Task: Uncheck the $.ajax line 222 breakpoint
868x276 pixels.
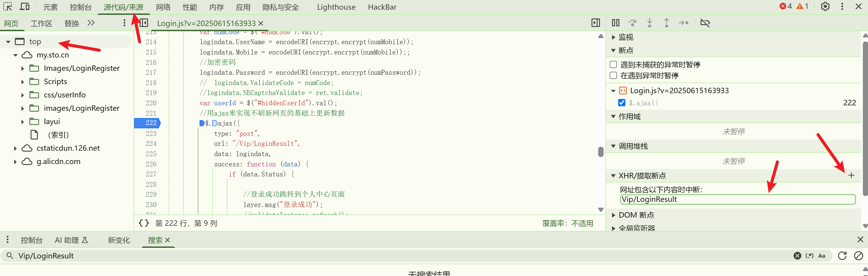Action: tap(622, 103)
